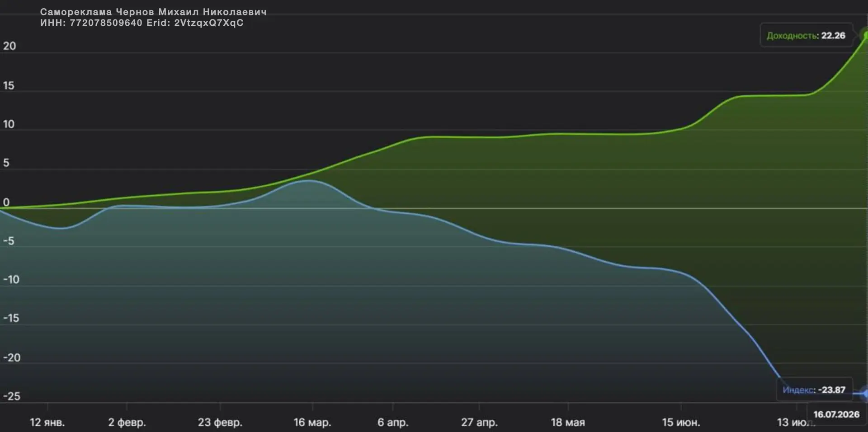Click the Доходность 22.26 tooltip label
The image size is (868, 432).
pyautogui.click(x=806, y=35)
